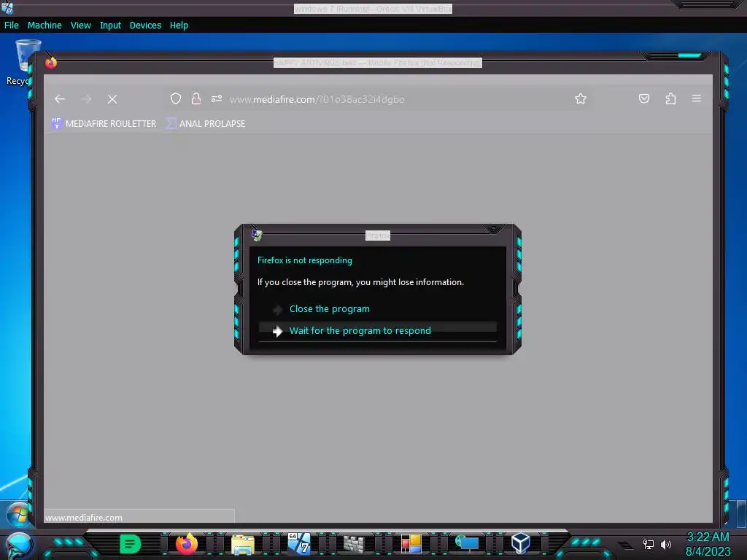This screenshot has width=747, height=560.
Task: Go back in Firefox
Action: 60,99
